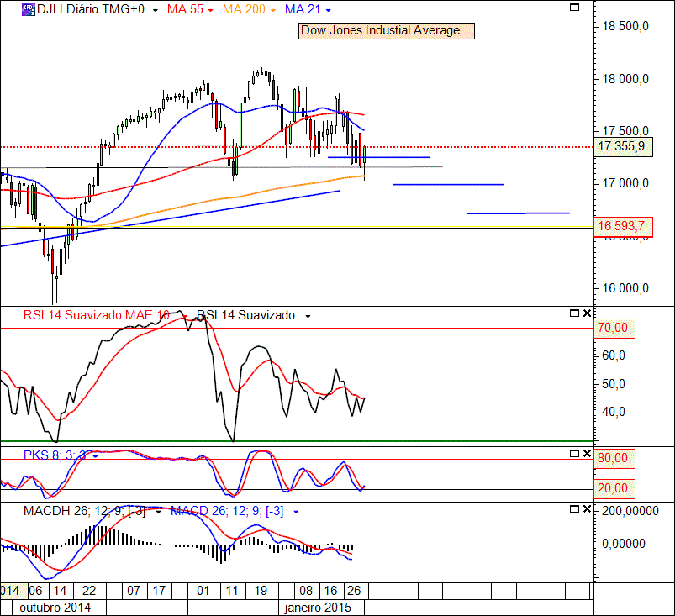675x616 pixels.
Task: Click the red 16 593,7 price level tag
Action: coord(623,226)
